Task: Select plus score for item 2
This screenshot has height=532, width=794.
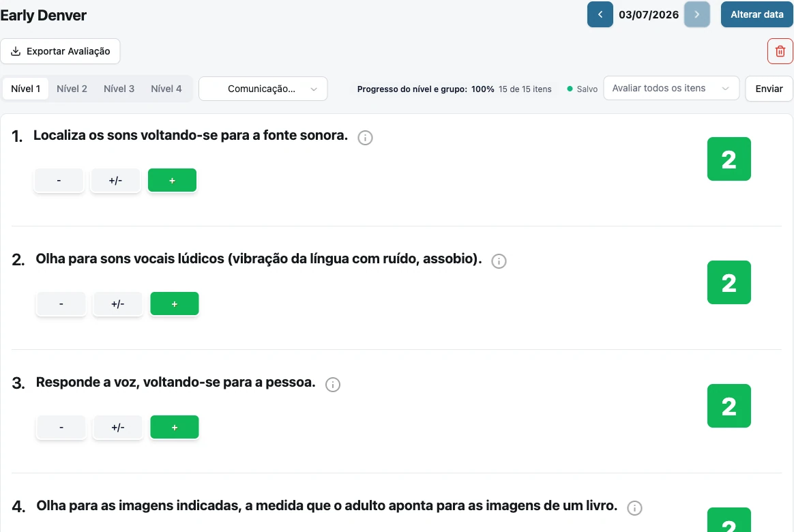Action: pyautogui.click(x=175, y=304)
